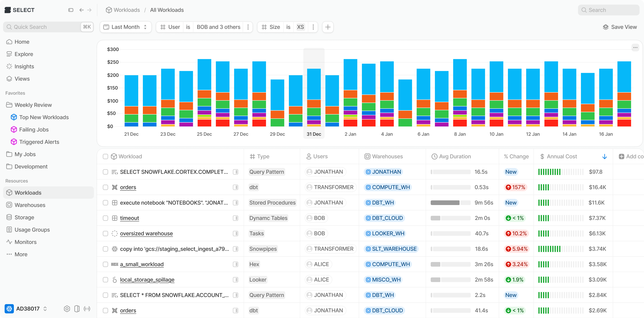Viewport: 644px width, 318px height.
Task: Click the broadcast signal icon in the sidebar footer
Action: pyautogui.click(x=87, y=309)
